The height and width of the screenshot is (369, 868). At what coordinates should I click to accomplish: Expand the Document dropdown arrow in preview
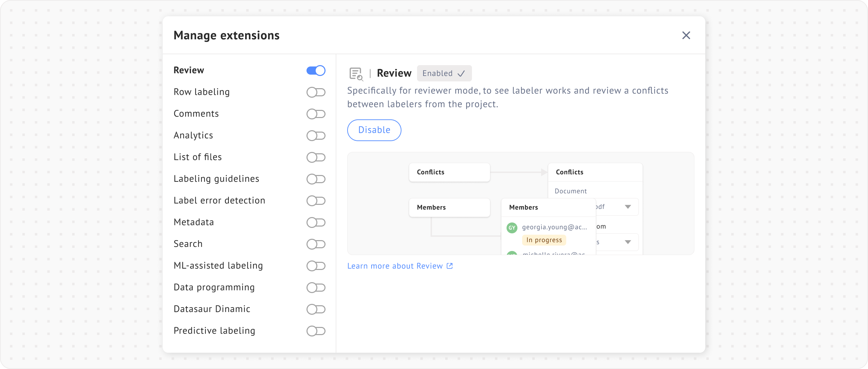click(x=628, y=207)
